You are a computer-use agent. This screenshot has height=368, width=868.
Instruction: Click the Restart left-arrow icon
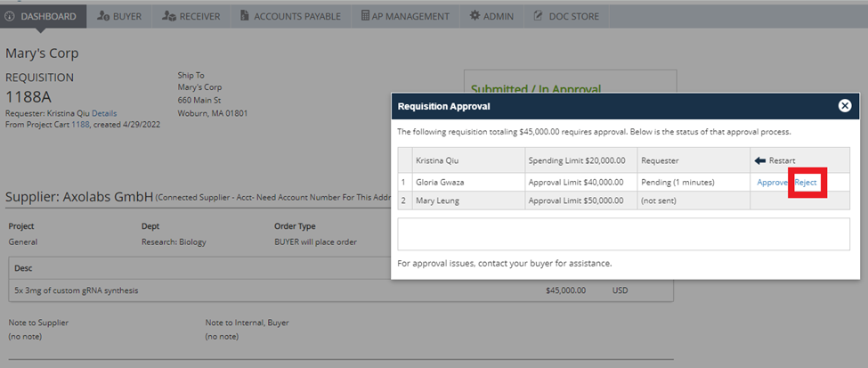click(x=759, y=160)
